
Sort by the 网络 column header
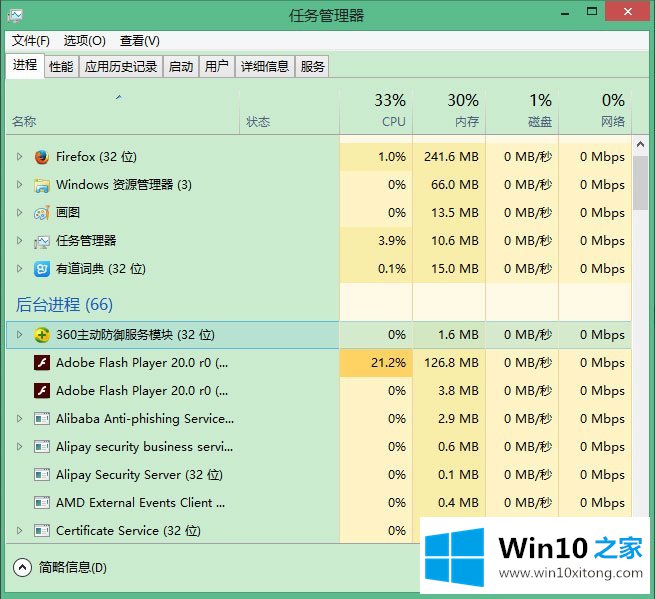pos(595,112)
